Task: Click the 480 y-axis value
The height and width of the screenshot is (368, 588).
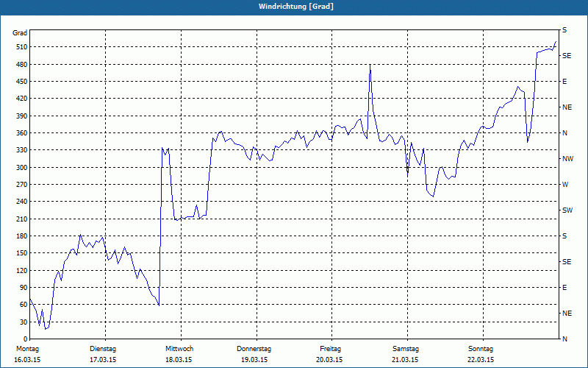Action: coord(22,64)
